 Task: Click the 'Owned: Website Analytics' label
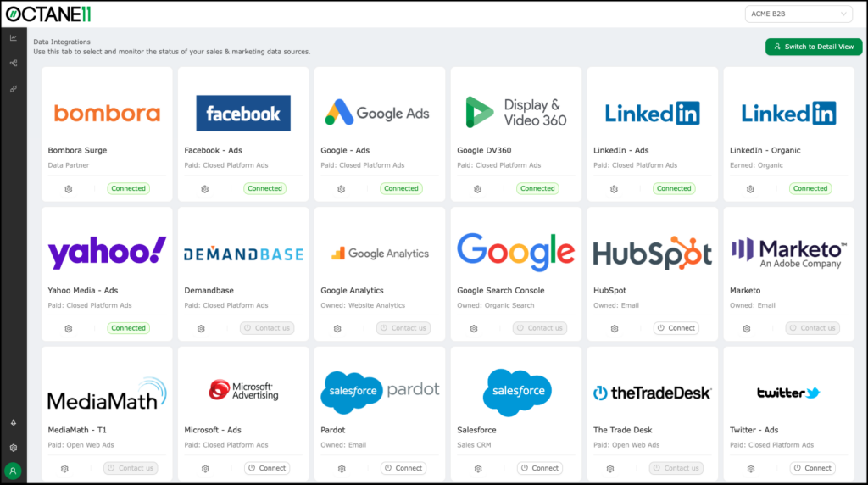(x=363, y=305)
